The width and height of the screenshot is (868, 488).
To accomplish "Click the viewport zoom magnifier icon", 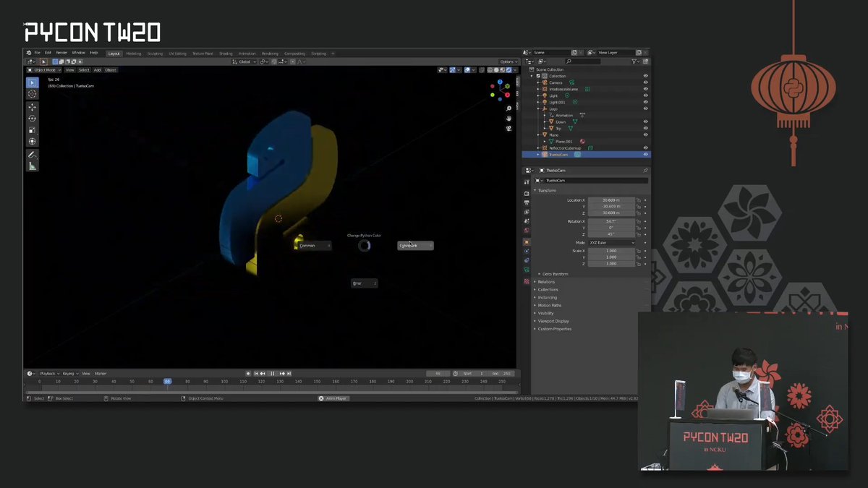I will click(509, 109).
